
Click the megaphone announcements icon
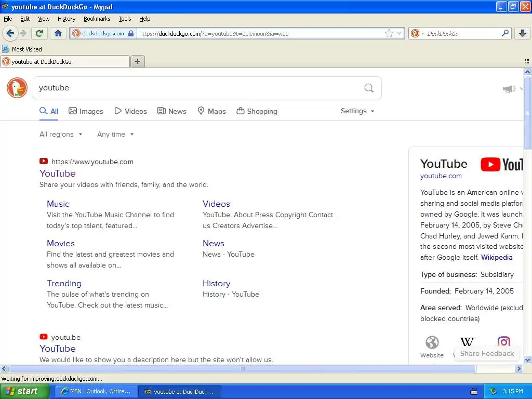tap(509, 89)
